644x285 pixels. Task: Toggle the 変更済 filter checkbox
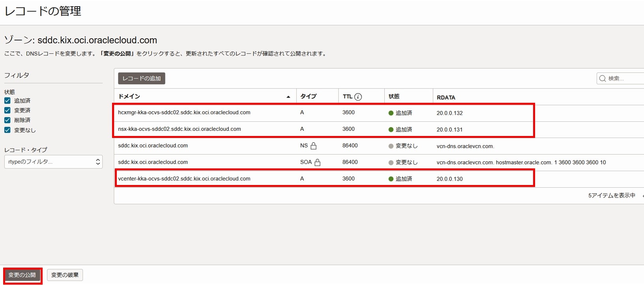pos(7,110)
